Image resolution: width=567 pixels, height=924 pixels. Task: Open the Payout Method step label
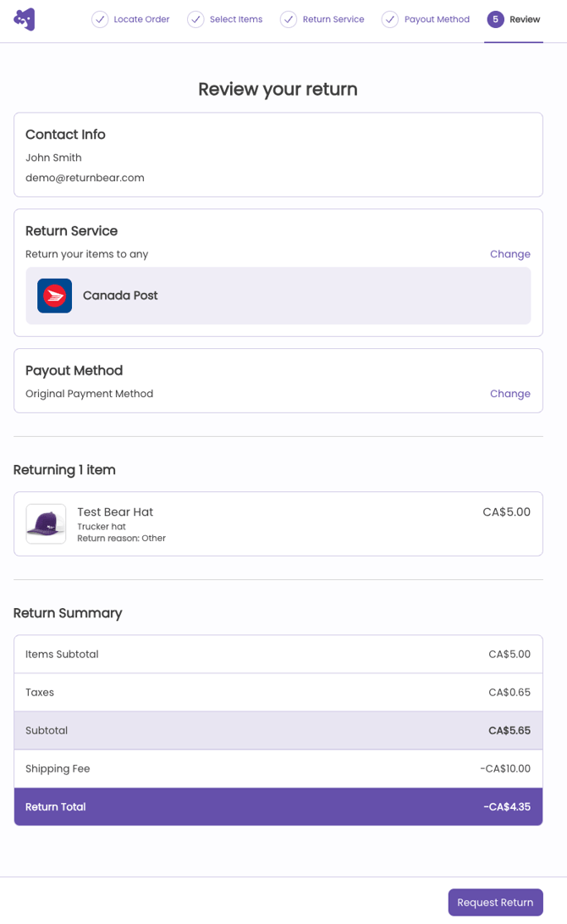click(437, 19)
